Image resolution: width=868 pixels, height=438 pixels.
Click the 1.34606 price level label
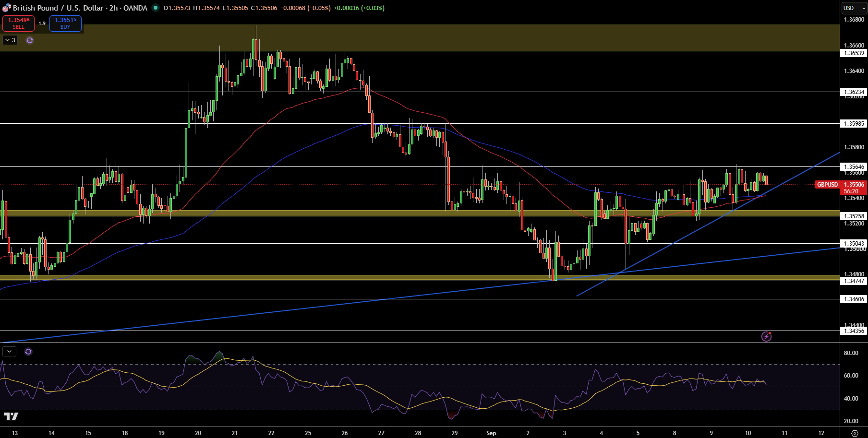click(x=854, y=299)
